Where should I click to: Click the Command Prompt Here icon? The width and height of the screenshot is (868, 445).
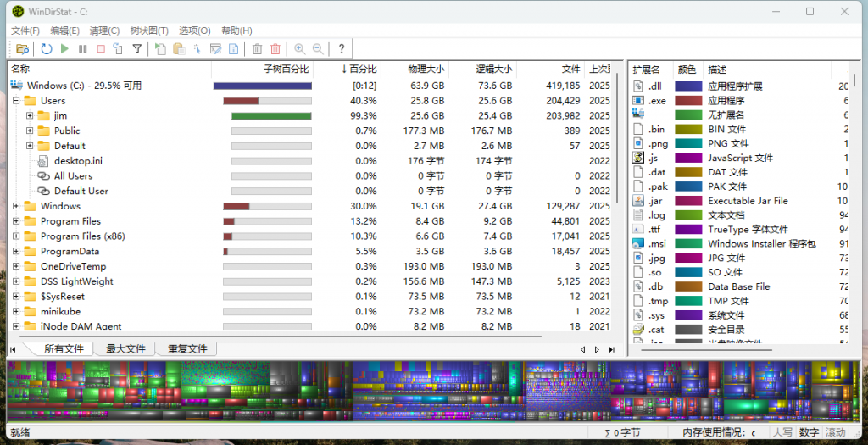click(215, 48)
